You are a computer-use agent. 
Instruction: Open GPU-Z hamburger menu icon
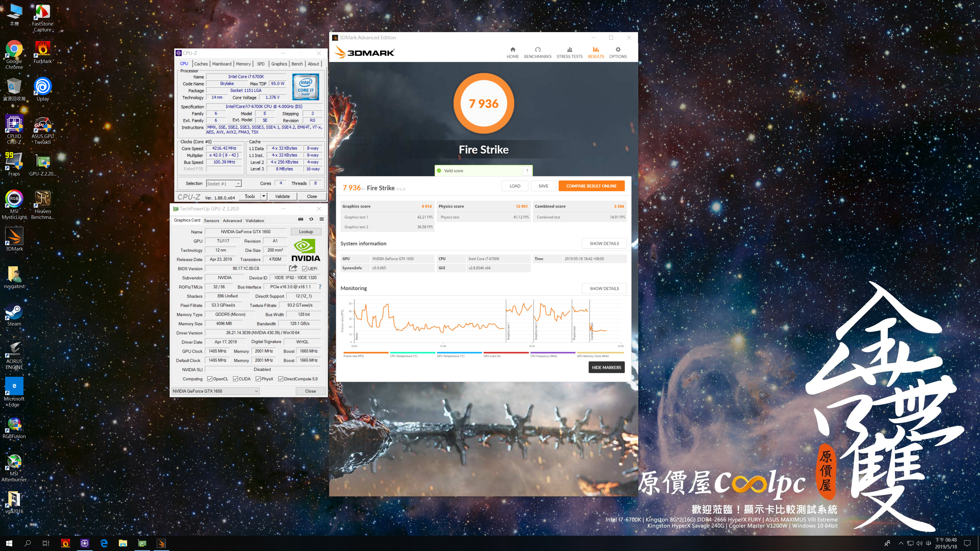[x=322, y=219]
